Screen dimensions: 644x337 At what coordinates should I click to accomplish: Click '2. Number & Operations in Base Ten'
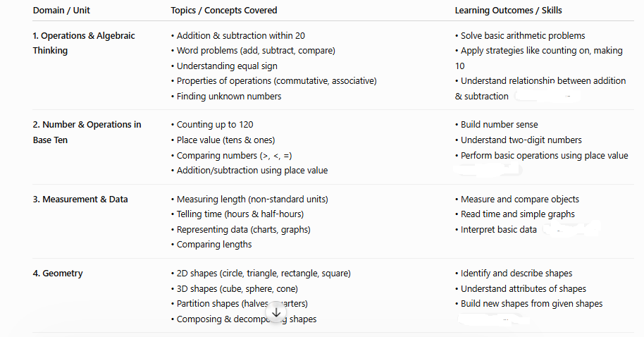pos(87,133)
